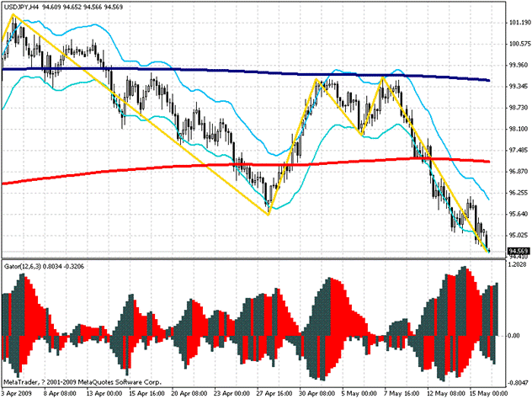Click the 100.575 price axis label
Image resolution: width=532 pixels, height=399 pixels.
click(x=519, y=44)
